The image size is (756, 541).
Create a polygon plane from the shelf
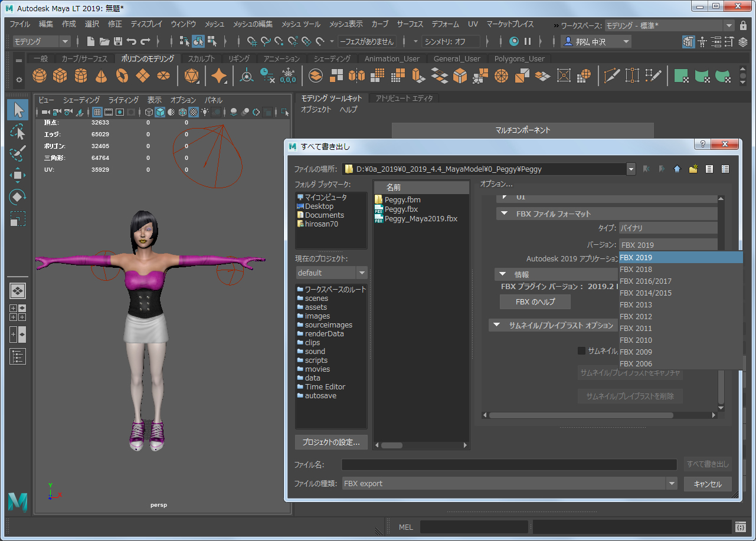[x=143, y=76]
